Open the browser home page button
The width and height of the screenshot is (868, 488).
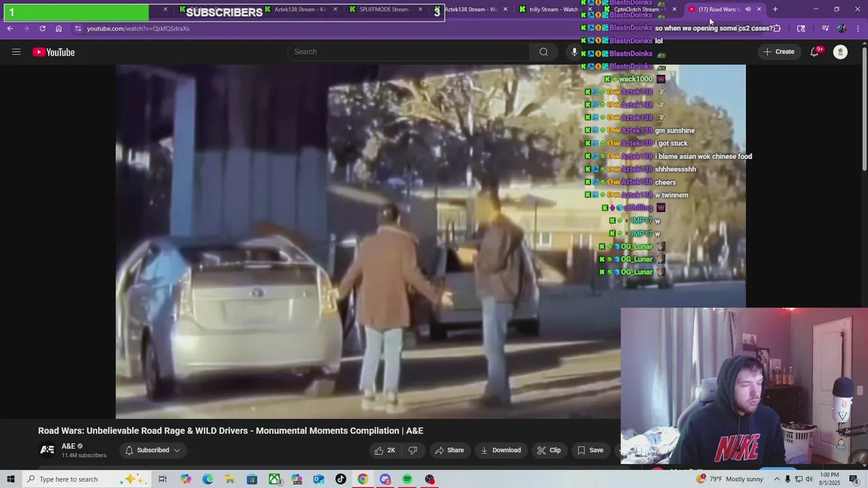coord(59,28)
